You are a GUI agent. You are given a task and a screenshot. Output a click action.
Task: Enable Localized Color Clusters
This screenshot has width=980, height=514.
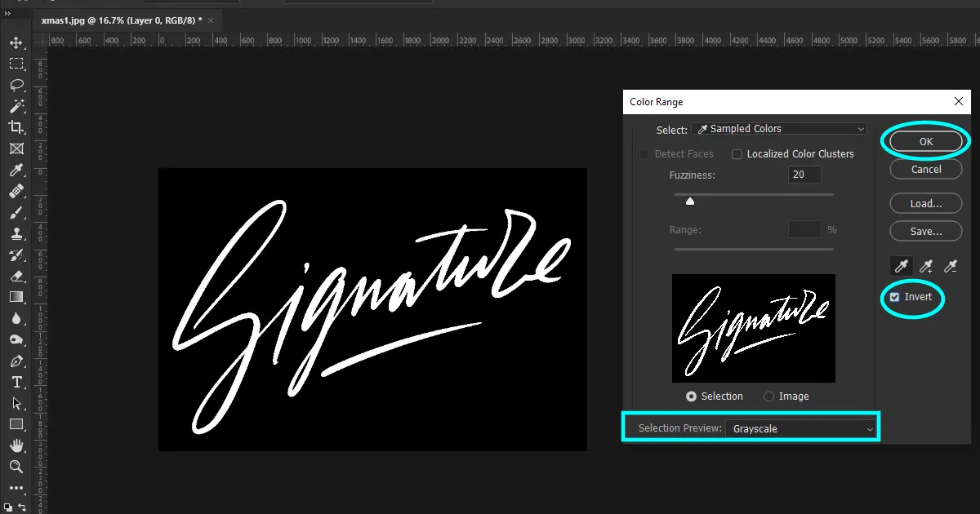tap(737, 154)
